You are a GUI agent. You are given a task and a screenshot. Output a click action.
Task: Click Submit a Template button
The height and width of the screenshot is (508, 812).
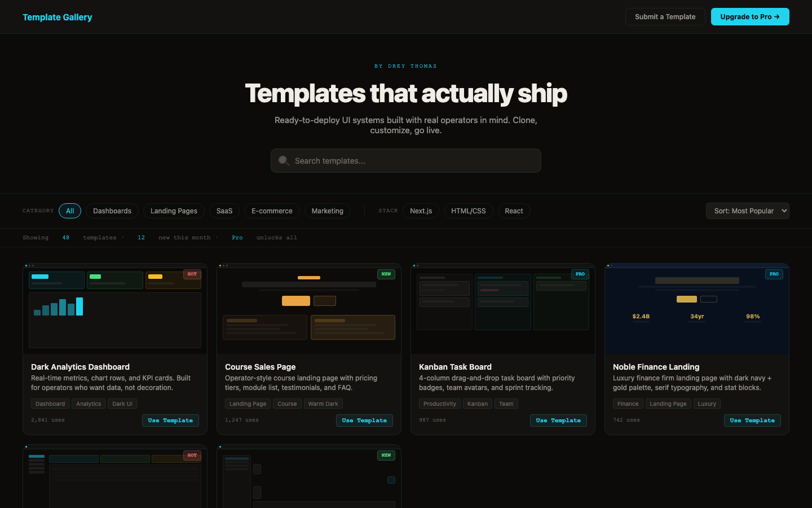click(x=665, y=17)
